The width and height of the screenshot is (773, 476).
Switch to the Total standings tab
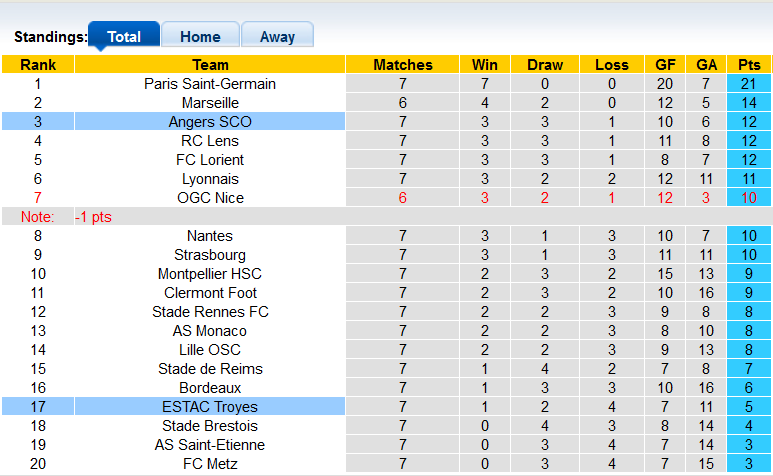click(x=124, y=37)
